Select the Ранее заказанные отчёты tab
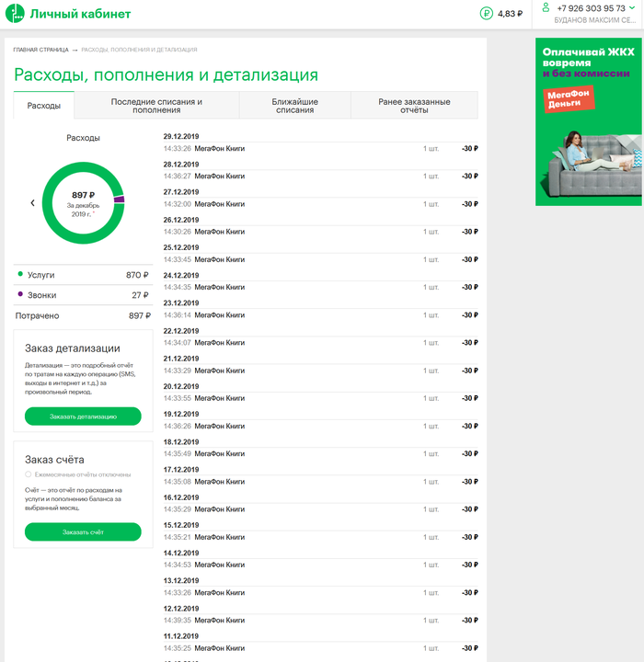 click(414, 106)
